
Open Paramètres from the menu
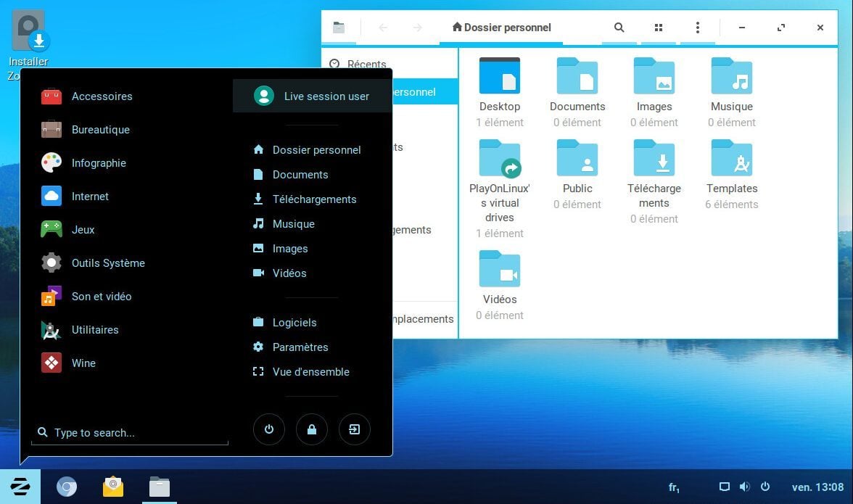pos(300,347)
